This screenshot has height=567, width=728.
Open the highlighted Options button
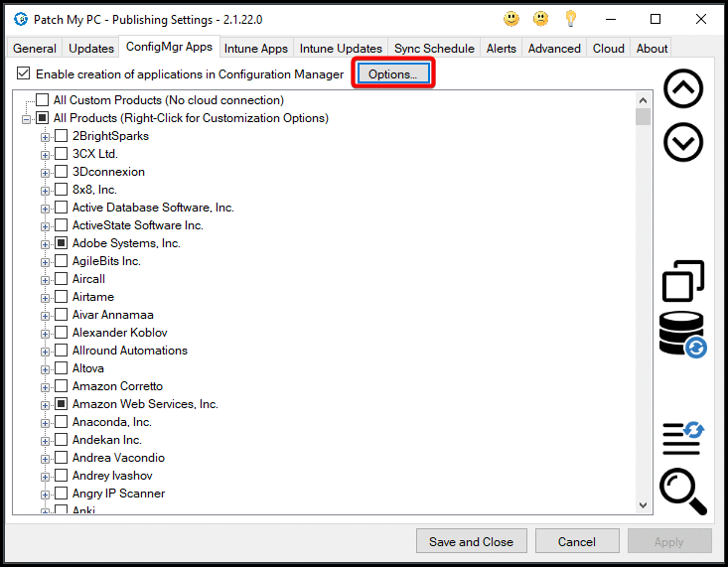(393, 73)
